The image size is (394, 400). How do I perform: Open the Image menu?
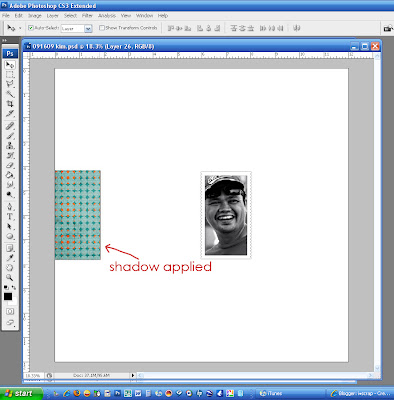tap(35, 16)
